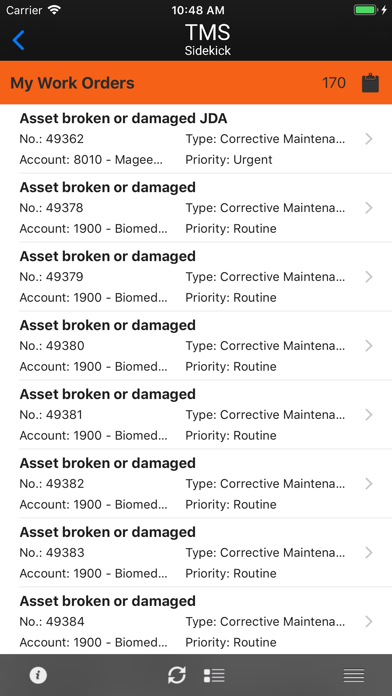Refresh work orders with sync icon
Screen dimensions: 392x696
[x=176, y=675]
